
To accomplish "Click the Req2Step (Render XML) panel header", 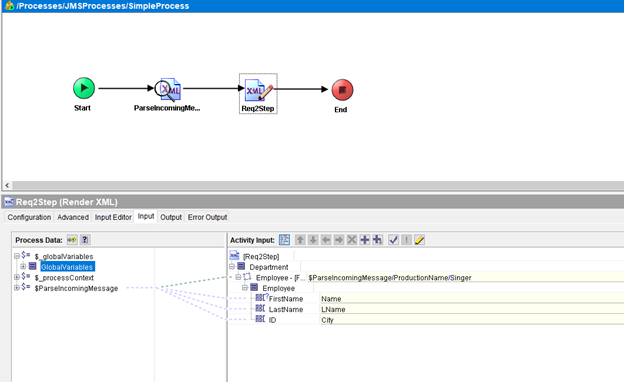I will coord(313,202).
